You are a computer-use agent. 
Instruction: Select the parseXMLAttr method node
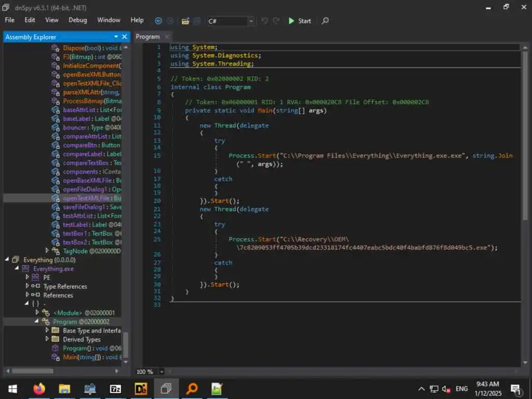pos(91,92)
